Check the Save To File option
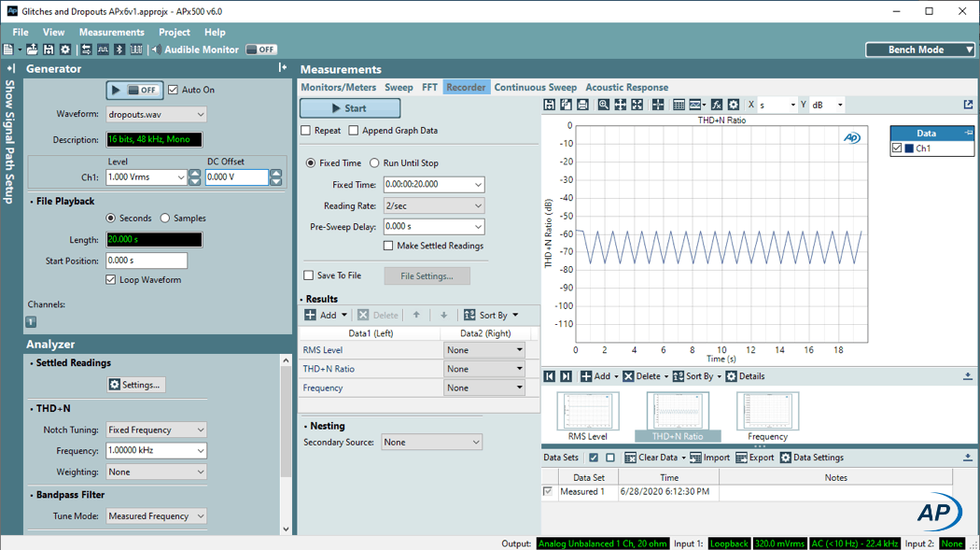Screen dimensions: 980x550 309,275
